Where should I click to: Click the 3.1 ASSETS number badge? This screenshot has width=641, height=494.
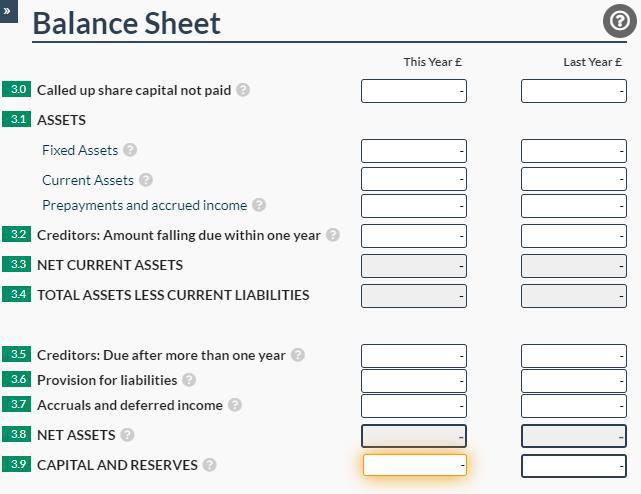(x=16, y=119)
